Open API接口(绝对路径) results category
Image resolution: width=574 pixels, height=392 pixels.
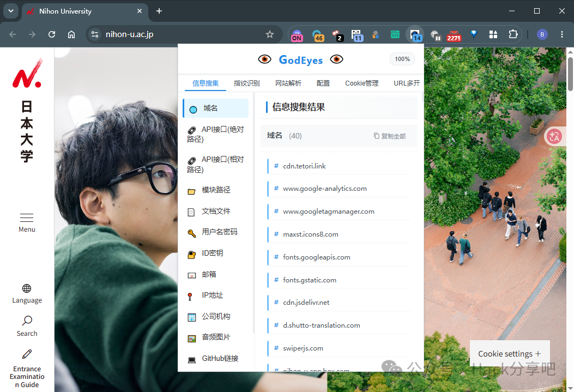(x=216, y=134)
